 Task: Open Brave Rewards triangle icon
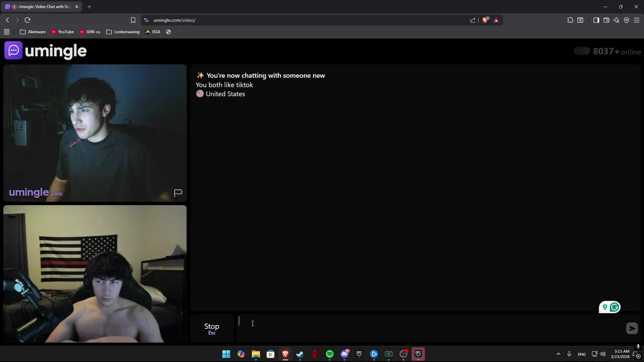click(496, 20)
